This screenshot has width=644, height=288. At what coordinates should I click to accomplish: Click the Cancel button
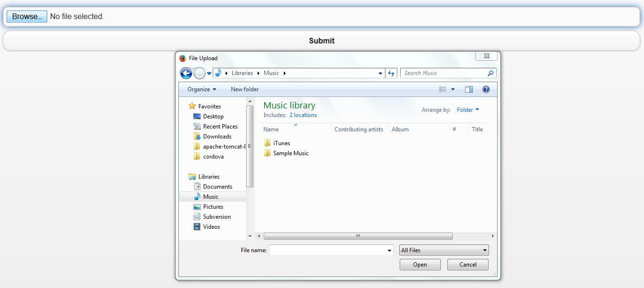click(x=467, y=265)
